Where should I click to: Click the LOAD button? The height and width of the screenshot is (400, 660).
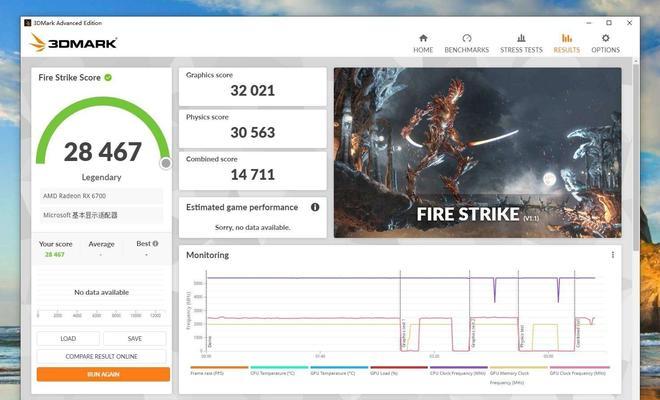[68, 339]
